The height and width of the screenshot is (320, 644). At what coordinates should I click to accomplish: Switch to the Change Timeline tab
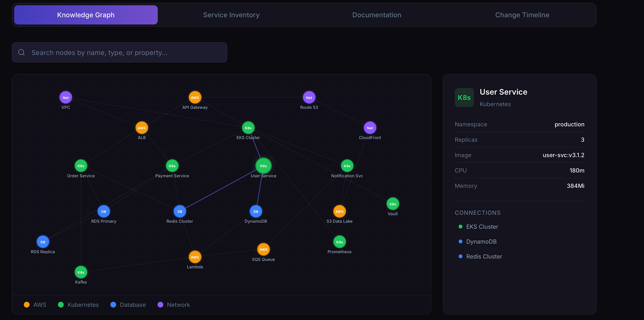(522, 15)
